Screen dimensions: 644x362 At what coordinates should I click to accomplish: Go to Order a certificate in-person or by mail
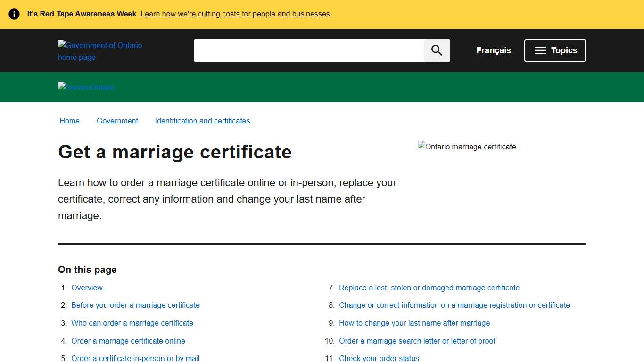tap(135, 358)
